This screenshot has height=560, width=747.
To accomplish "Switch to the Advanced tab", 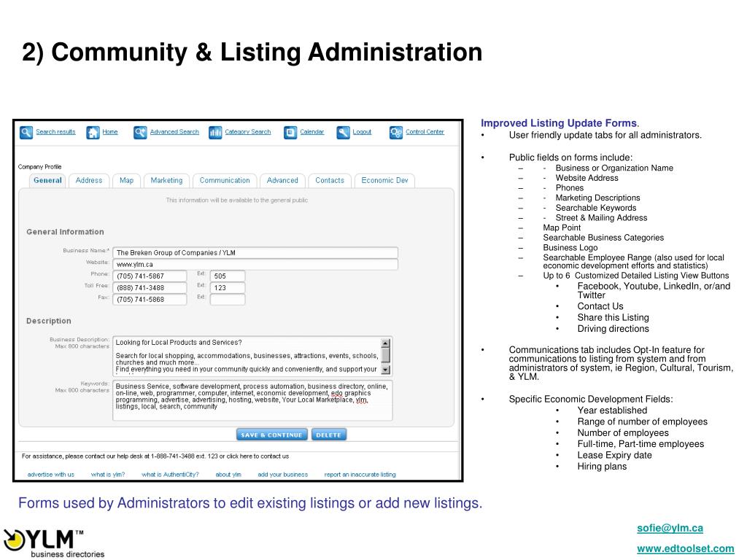I will pos(282,181).
